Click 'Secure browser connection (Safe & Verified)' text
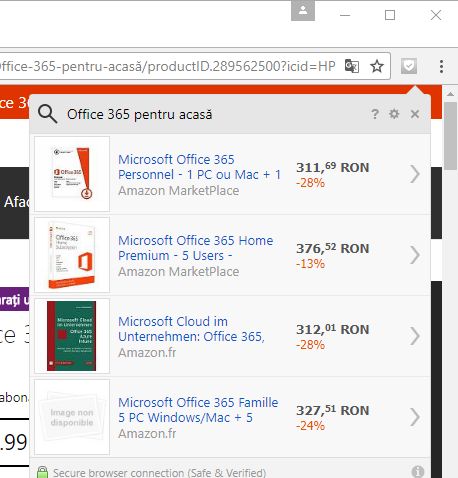 pyautogui.click(x=160, y=473)
